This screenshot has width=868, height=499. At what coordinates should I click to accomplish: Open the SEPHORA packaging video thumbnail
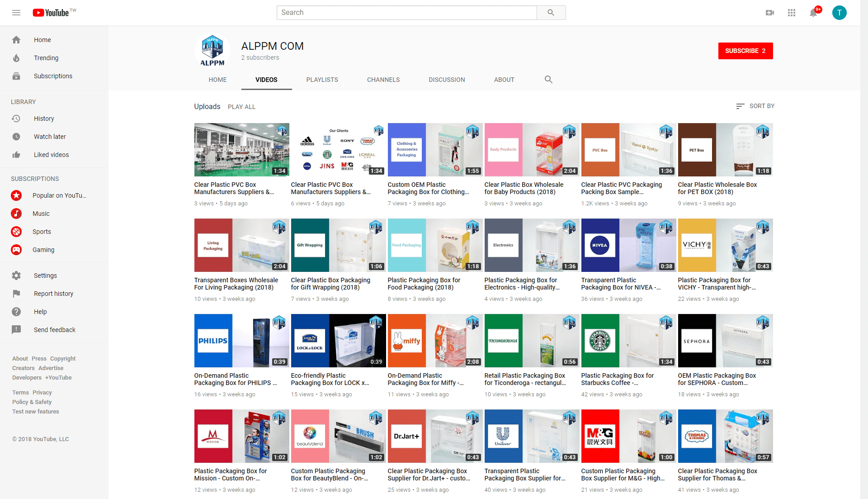point(725,341)
